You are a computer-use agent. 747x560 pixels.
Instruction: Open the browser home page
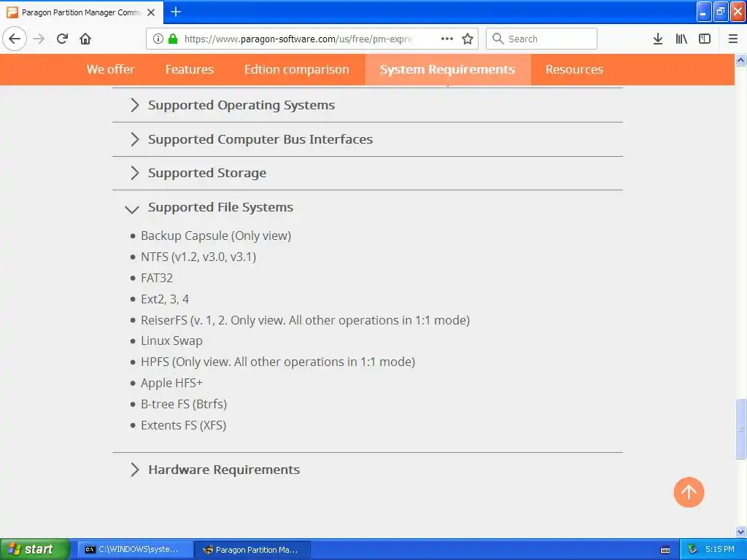85,39
